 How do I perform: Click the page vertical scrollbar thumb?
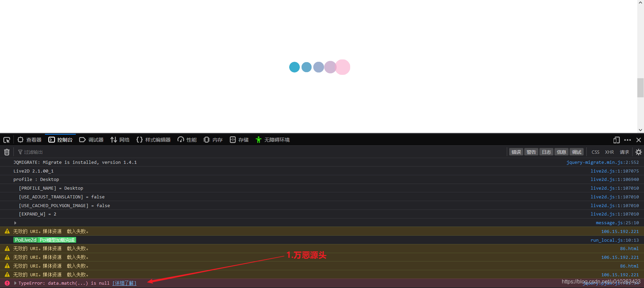point(641,88)
